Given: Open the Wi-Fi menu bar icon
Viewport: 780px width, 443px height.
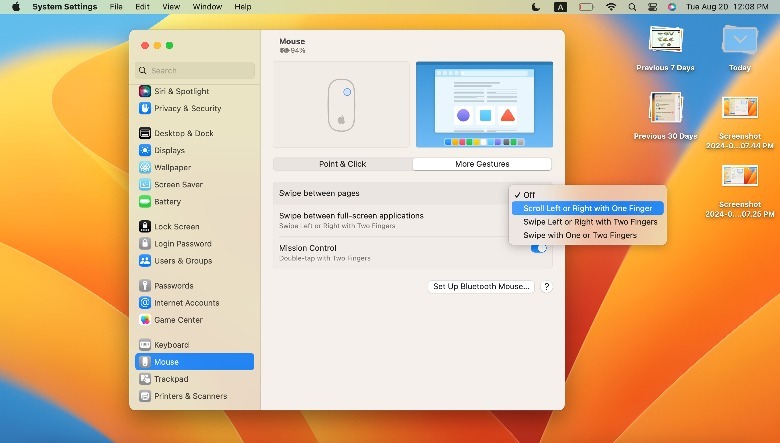Looking at the screenshot, I should click(611, 7).
